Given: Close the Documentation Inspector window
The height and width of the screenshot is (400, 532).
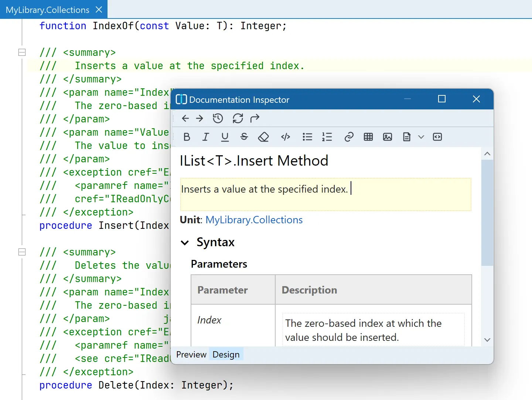Looking at the screenshot, I should click(476, 99).
